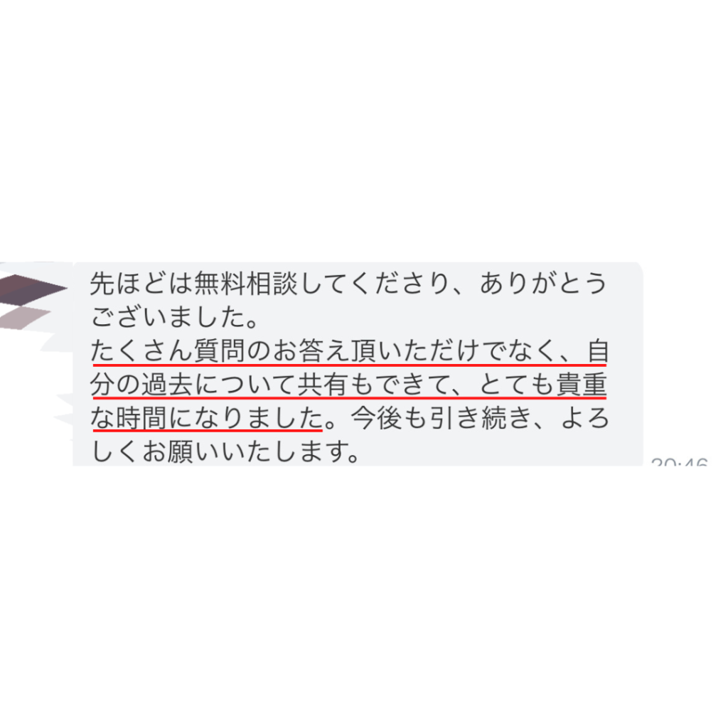
Task: Click the phrase 今後も引き続き
Action: [x=441, y=418]
